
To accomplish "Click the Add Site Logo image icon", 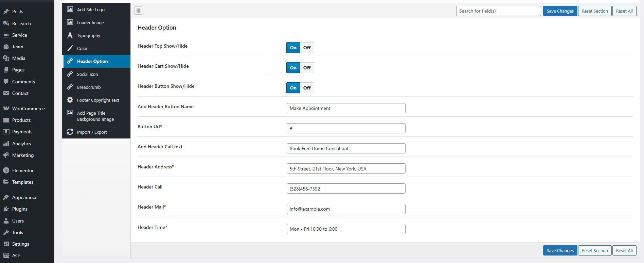I will point(70,10).
